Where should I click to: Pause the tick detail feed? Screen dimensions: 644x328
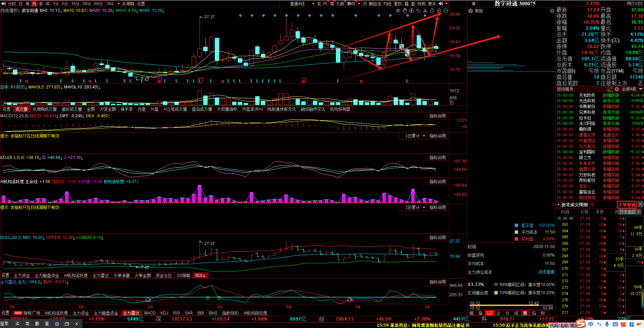640,204
